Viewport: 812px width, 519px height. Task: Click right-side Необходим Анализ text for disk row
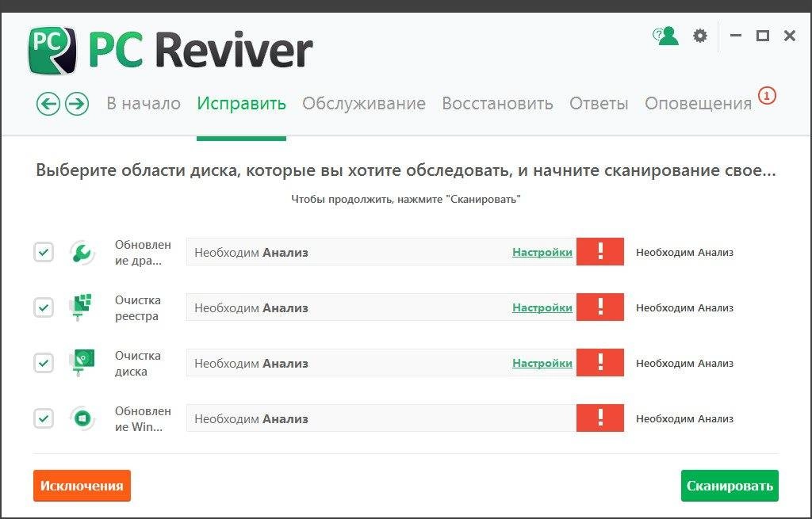[684, 363]
